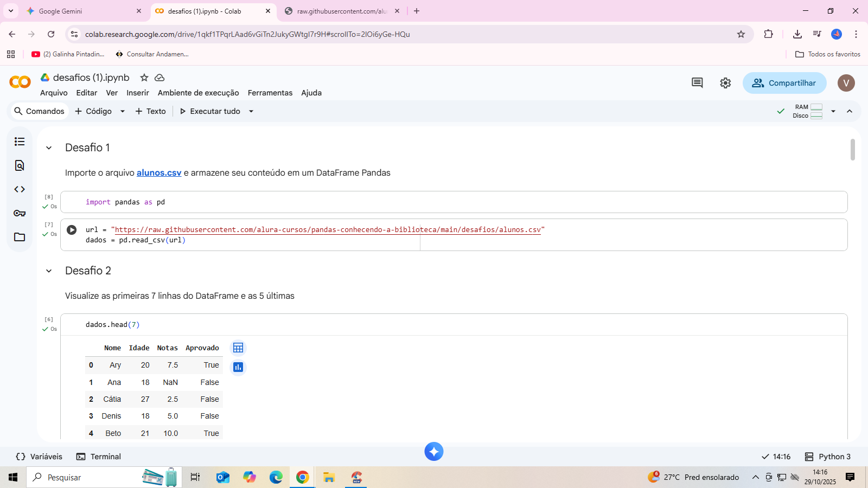Open the Inserir menu
The image size is (868, 488).
[x=138, y=93]
